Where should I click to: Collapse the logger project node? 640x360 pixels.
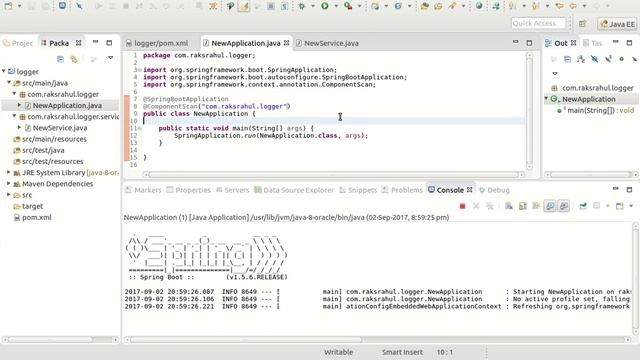4,71
